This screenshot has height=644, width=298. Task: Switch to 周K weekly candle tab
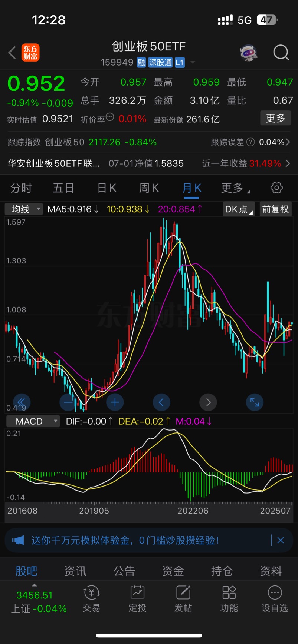pyautogui.click(x=149, y=188)
